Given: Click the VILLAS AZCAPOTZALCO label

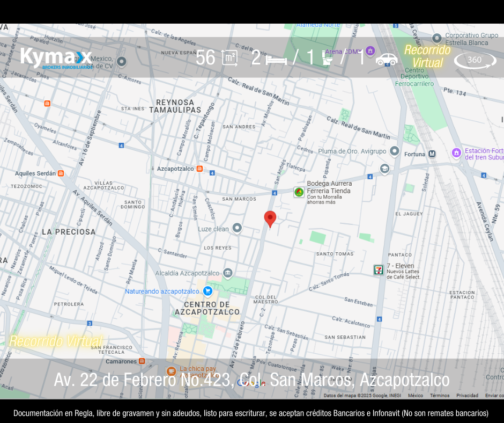Looking at the screenshot, I should click(104, 185).
